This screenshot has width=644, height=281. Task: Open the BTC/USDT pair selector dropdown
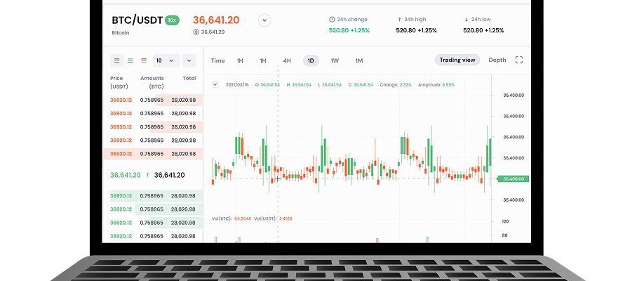pyautogui.click(x=264, y=20)
